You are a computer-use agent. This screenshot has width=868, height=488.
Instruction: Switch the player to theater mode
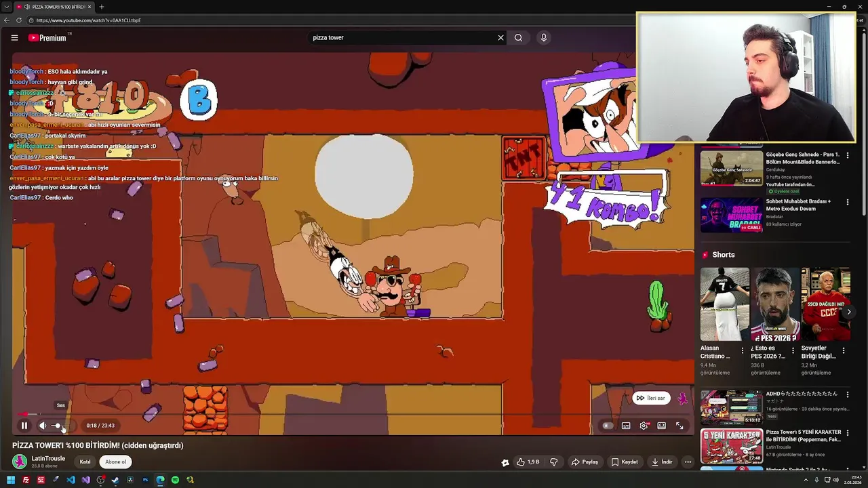coord(661,426)
